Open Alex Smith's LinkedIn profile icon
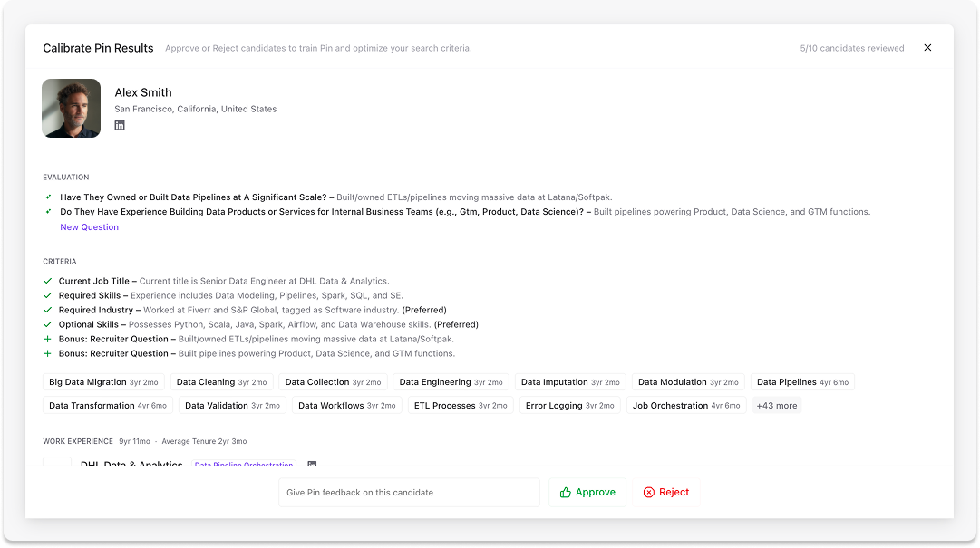 click(x=120, y=126)
